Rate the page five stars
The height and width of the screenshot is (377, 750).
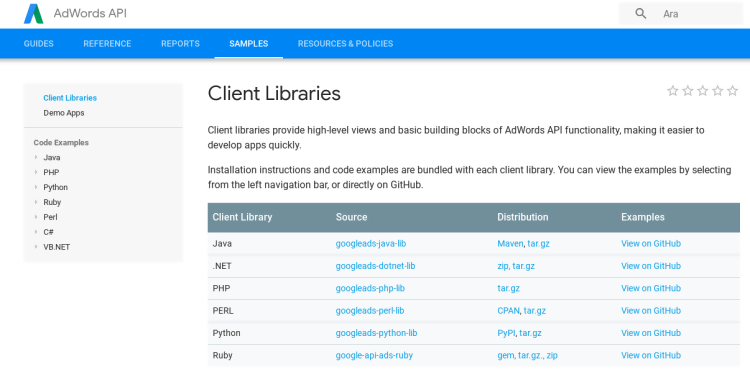coord(732,90)
